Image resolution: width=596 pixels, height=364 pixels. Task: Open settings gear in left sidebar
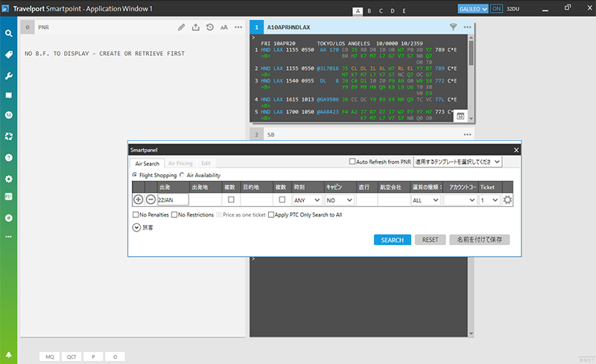coord(8,179)
